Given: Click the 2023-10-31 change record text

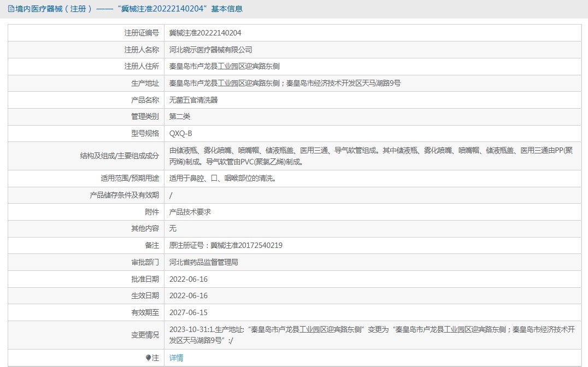Looking at the screenshot, I should pos(372,330).
